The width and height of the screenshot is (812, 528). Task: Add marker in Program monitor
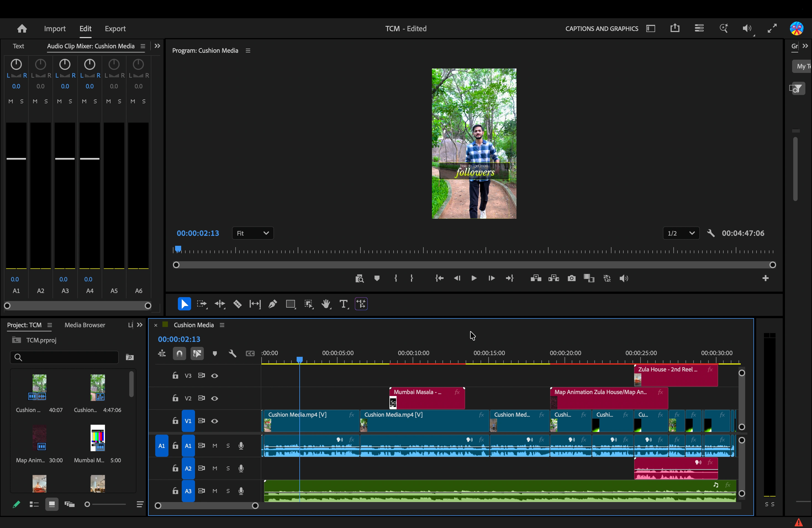377,278
